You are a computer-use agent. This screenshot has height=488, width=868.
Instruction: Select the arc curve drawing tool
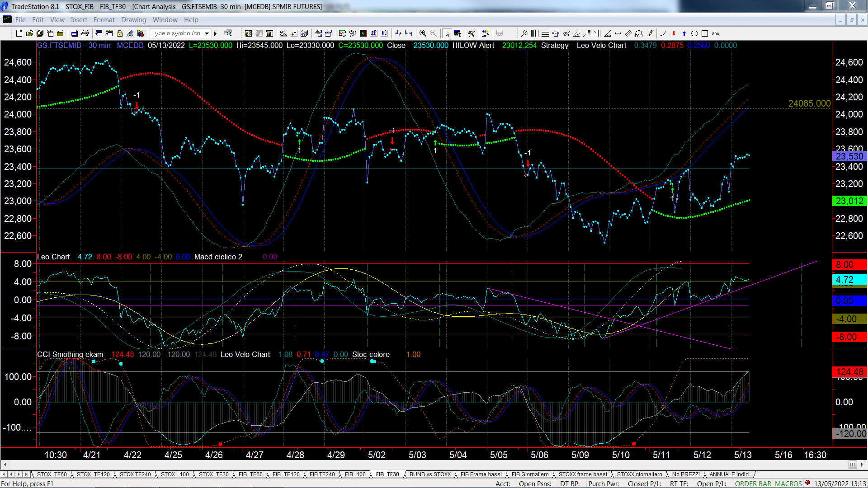coord(663,33)
